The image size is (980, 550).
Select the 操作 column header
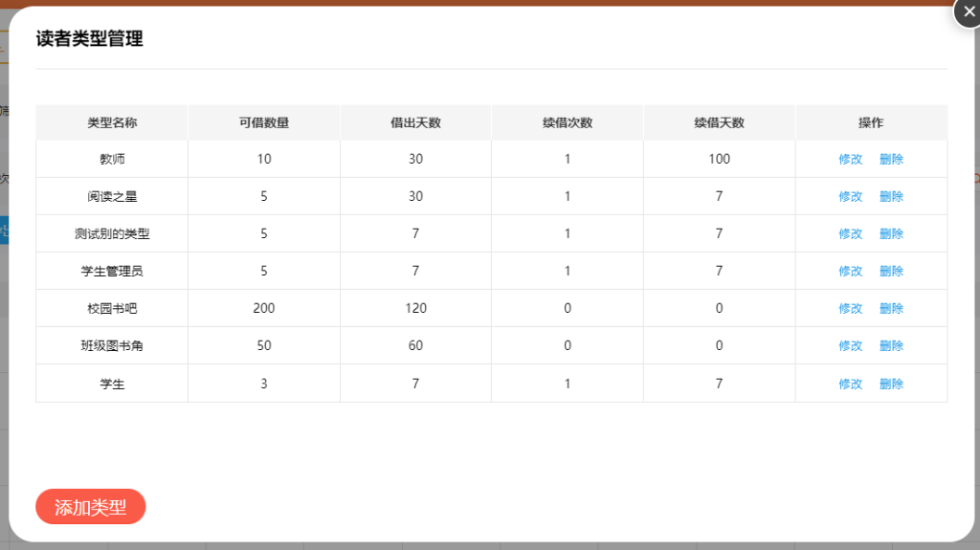click(x=871, y=122)
